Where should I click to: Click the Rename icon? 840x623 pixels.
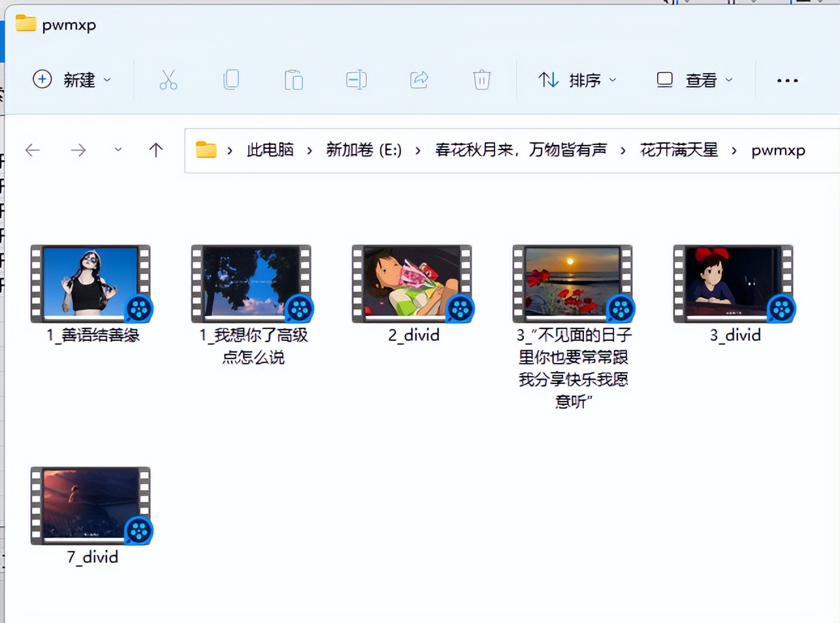click(x=356, y=79)
